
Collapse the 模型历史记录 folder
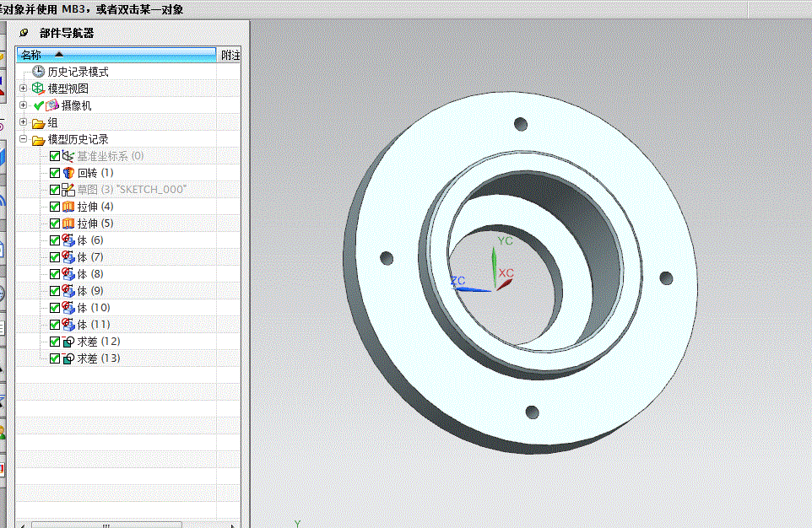24,138
